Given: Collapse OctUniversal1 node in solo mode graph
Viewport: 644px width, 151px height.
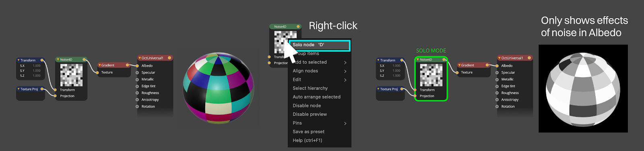Looking at the screenshot, I should click(499, 58).
